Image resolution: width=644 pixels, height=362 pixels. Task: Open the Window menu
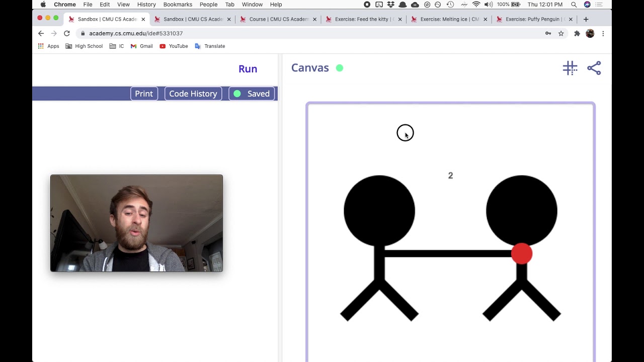pos(252,5)
